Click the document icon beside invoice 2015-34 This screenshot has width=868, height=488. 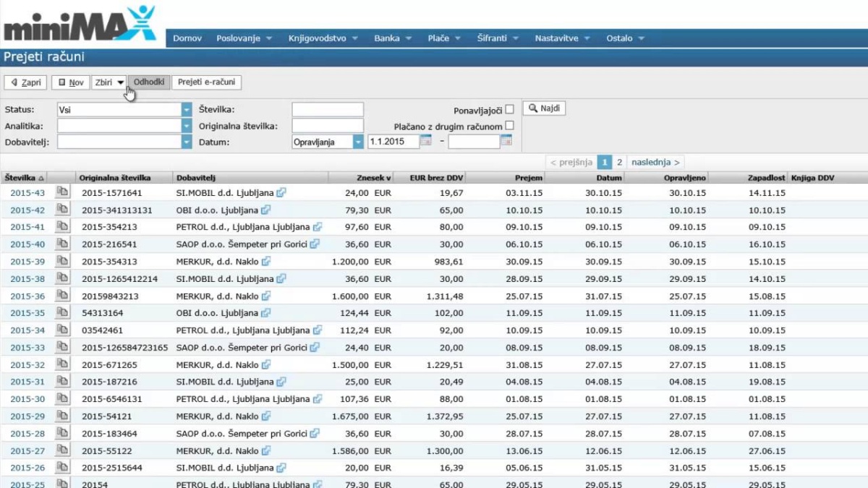[63, 330]
